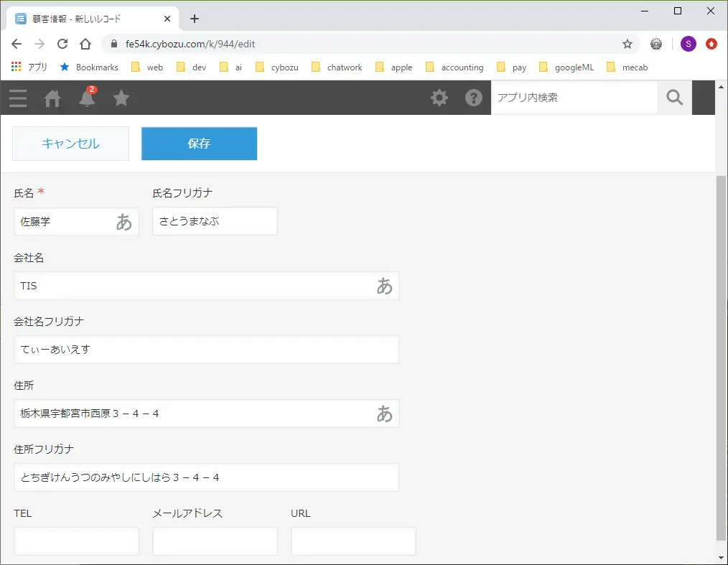
Task: Click the あ icon in 会社名 field
Action: click(384, 286)
